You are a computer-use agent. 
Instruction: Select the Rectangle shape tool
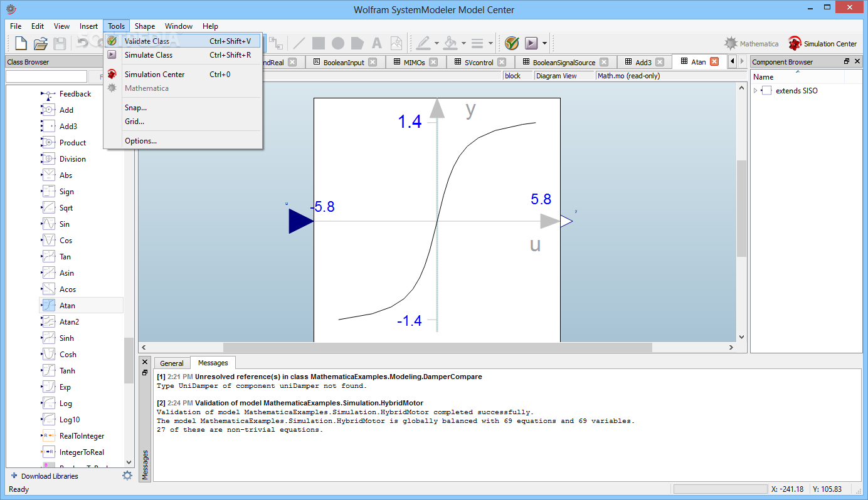click(319, 43)
